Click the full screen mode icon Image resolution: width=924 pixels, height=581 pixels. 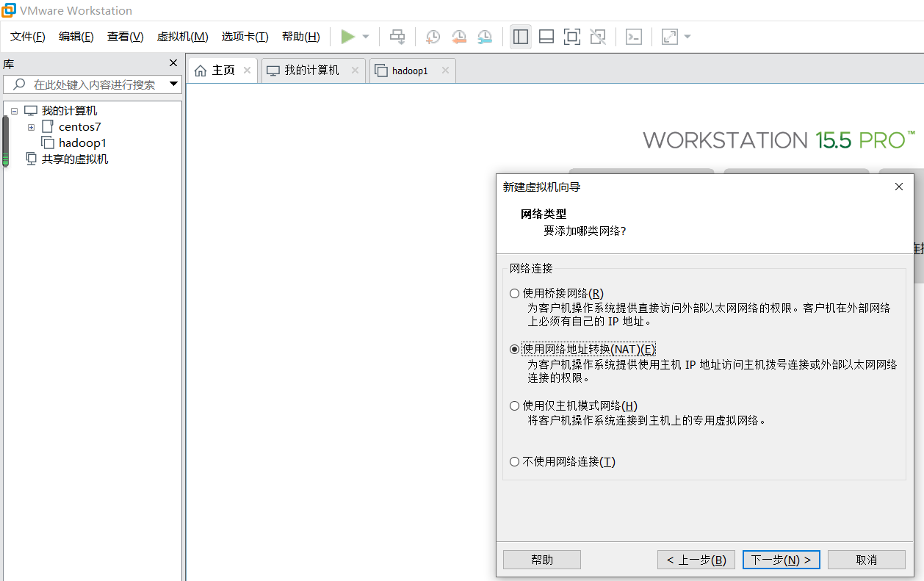click(571, 37)
